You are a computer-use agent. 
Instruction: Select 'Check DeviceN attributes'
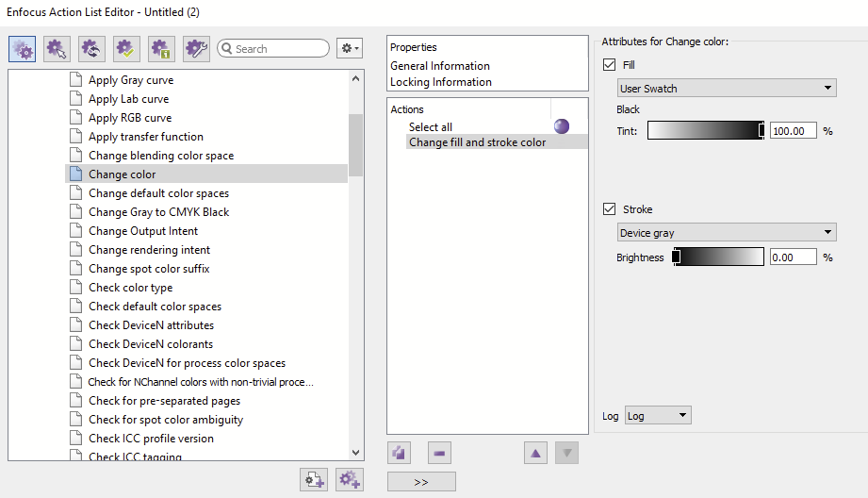151,325
